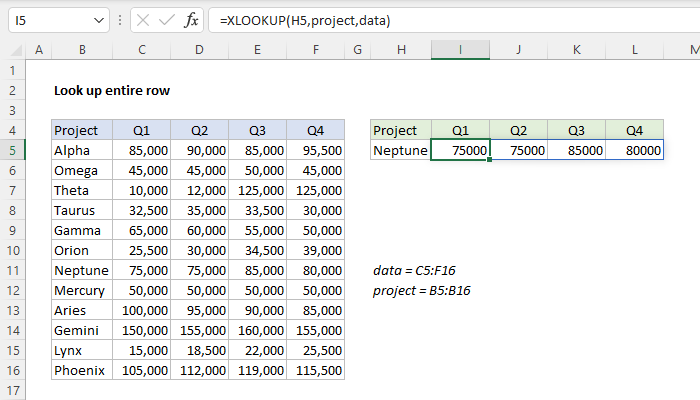700x400 pixels.
Task: Select row 5 header
Action: (12, 150)
